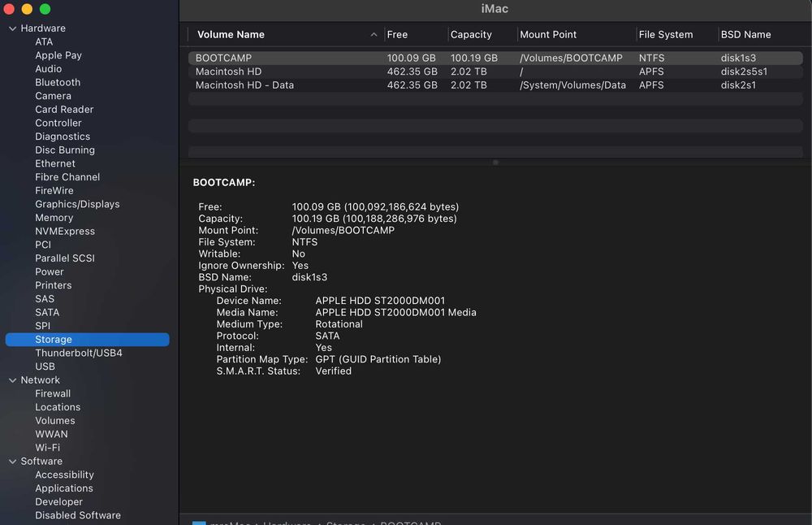Click the split pane divider handle
This screenshot has width=812, height=525.
(495, 163)
